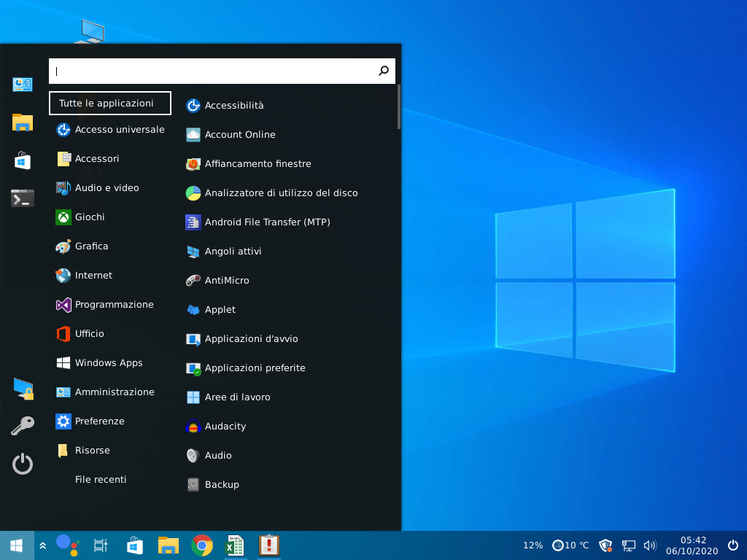This screenshot has width=747, height=560.
Task: Open the shield security tray icon
Action: pyautogui.click(x=605, y=545)
